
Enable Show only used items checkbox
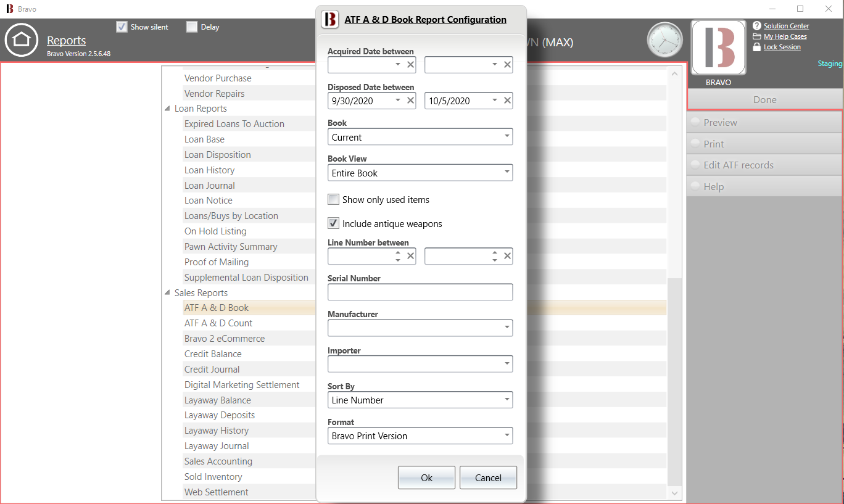[x=334, y=200]
